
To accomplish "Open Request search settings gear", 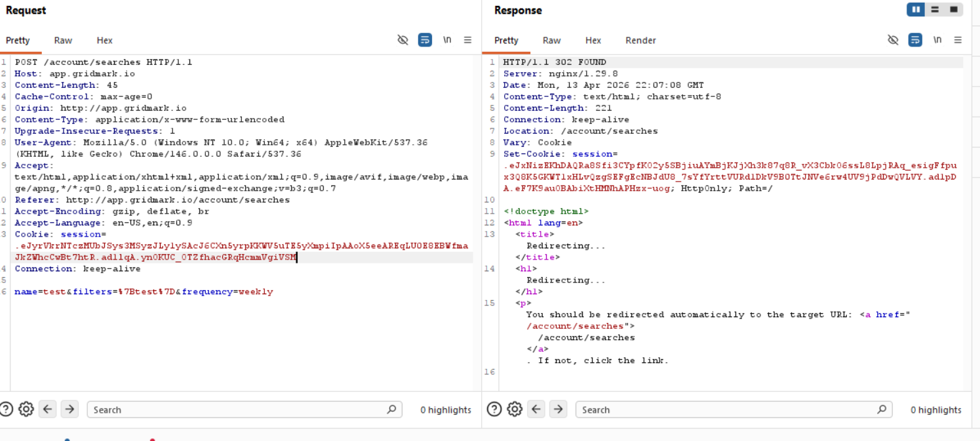I will pyautogui.click(x=26, y=410).
